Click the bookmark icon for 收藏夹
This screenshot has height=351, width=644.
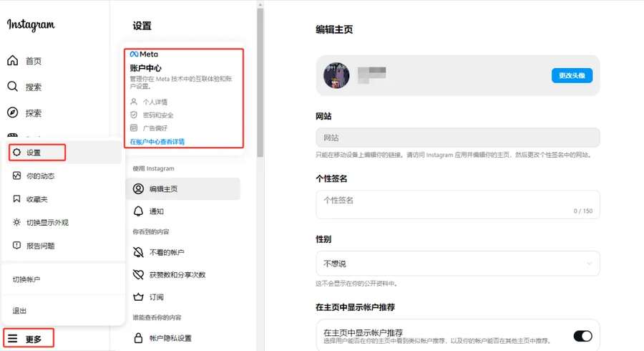point(16,199)
